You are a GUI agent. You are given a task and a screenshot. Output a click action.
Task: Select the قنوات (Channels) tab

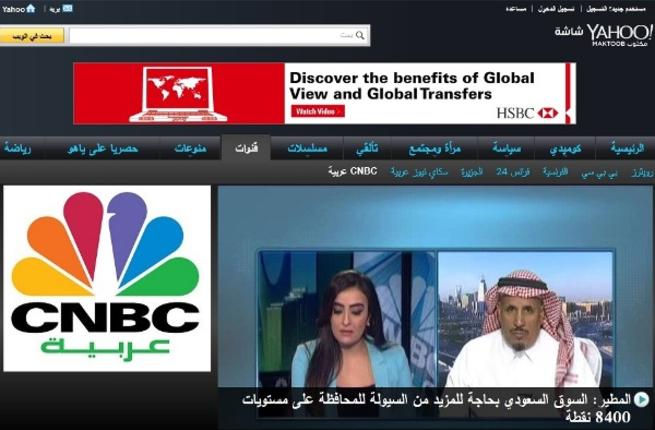click(246, 149)
